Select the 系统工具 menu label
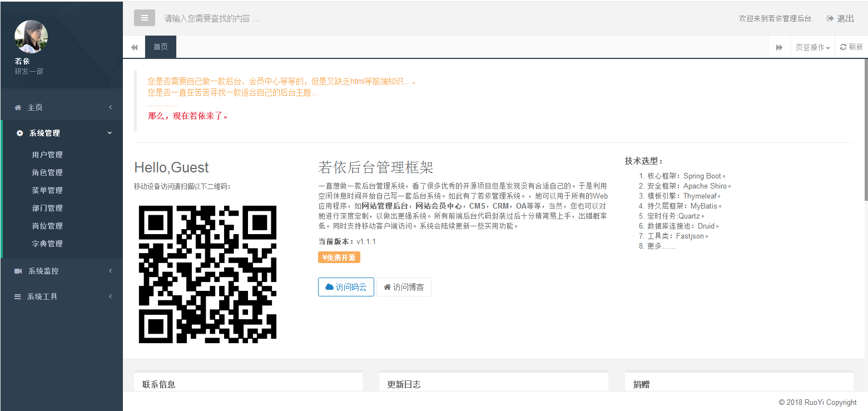 (42, 296)
